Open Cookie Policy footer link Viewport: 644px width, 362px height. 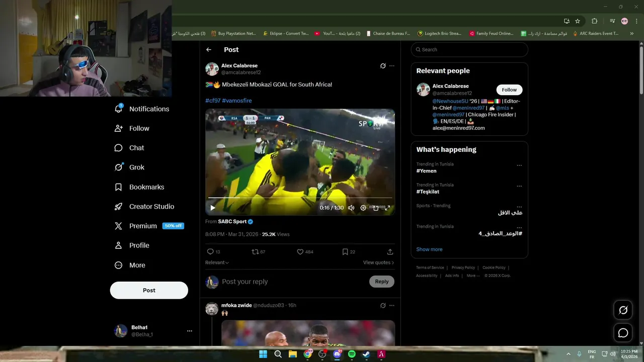494,268
